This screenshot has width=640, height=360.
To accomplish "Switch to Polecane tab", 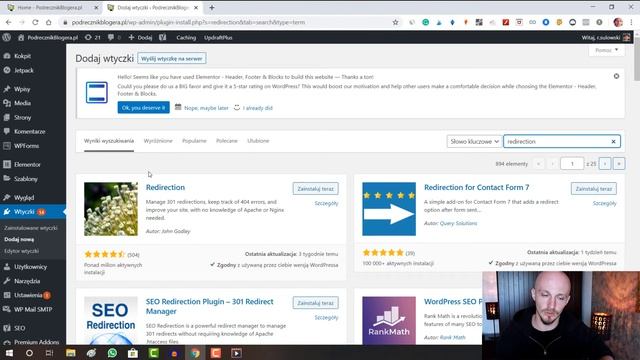I will 227,141.
